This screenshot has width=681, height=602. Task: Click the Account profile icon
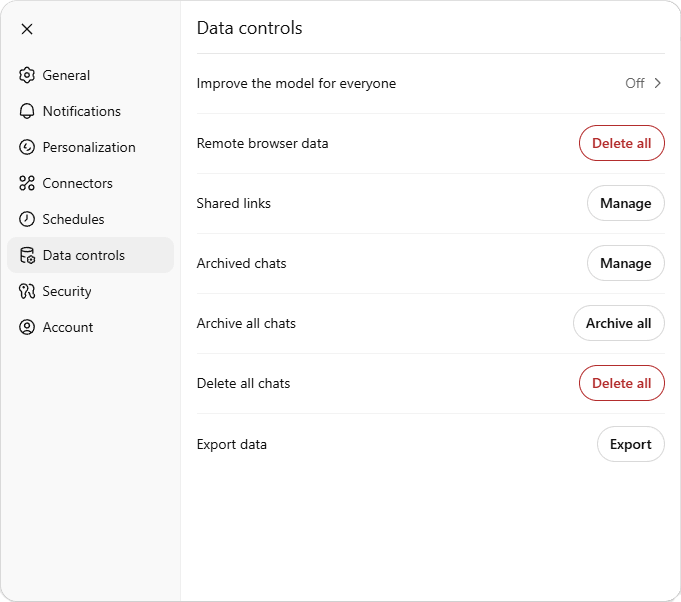click(x=27, y=327)
